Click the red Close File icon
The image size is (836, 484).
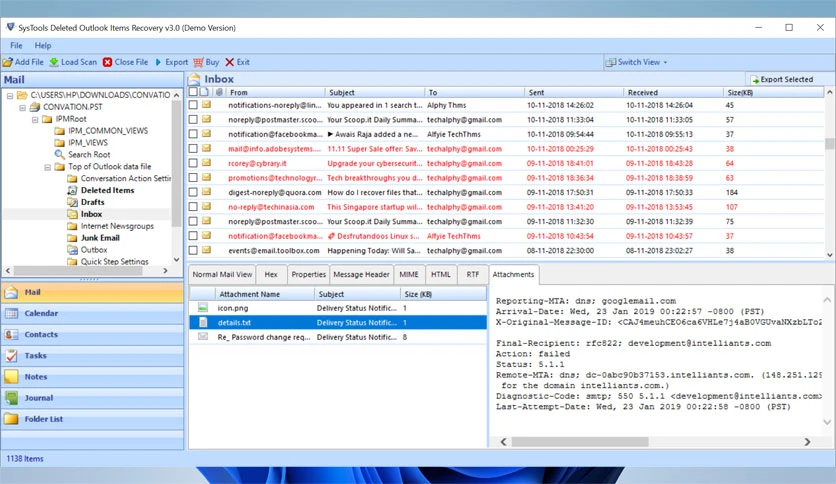coord(107,62)
